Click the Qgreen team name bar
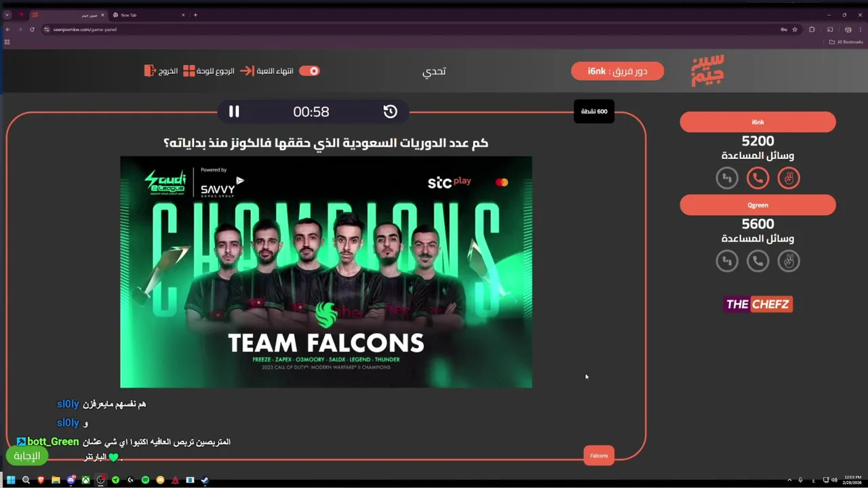 757,205
